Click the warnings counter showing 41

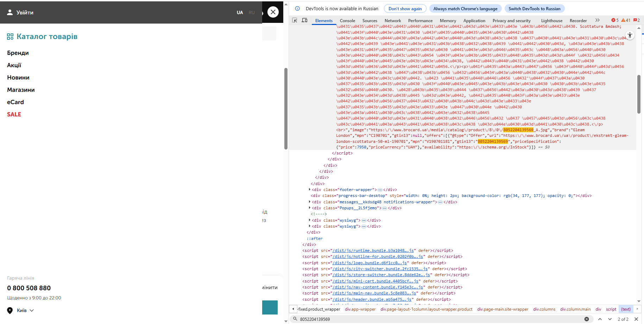tap(626, 20)
